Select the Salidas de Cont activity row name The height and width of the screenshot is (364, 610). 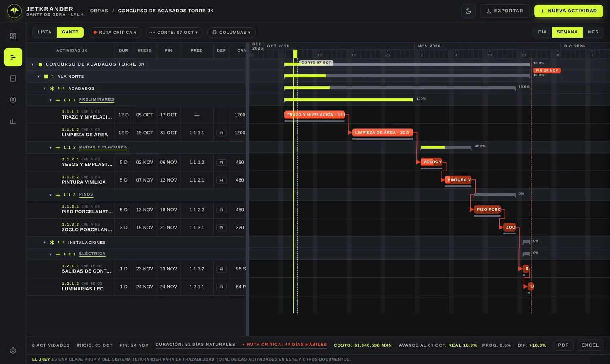pyautogui.click(x=86, y=271)
